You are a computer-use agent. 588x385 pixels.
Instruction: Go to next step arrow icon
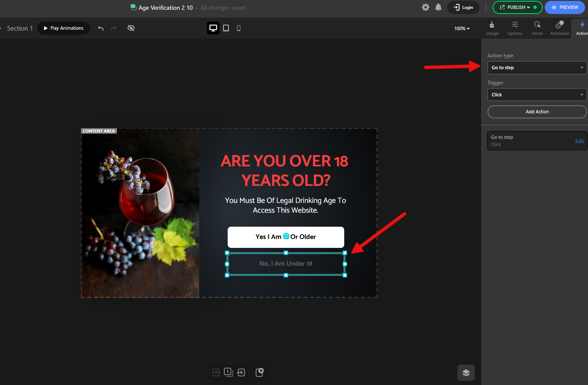pyautogui.click(x=241, y=372)
